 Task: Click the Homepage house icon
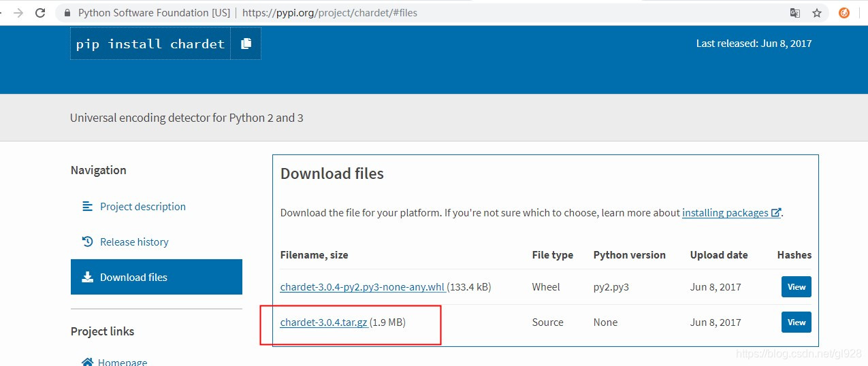pos(87,362)
